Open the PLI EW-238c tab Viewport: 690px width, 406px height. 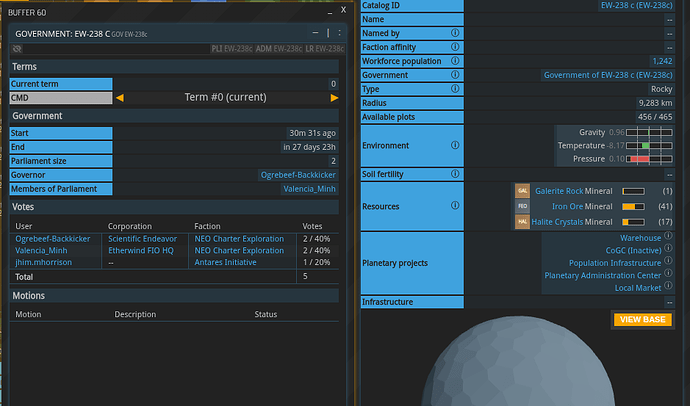coord(232,49)
